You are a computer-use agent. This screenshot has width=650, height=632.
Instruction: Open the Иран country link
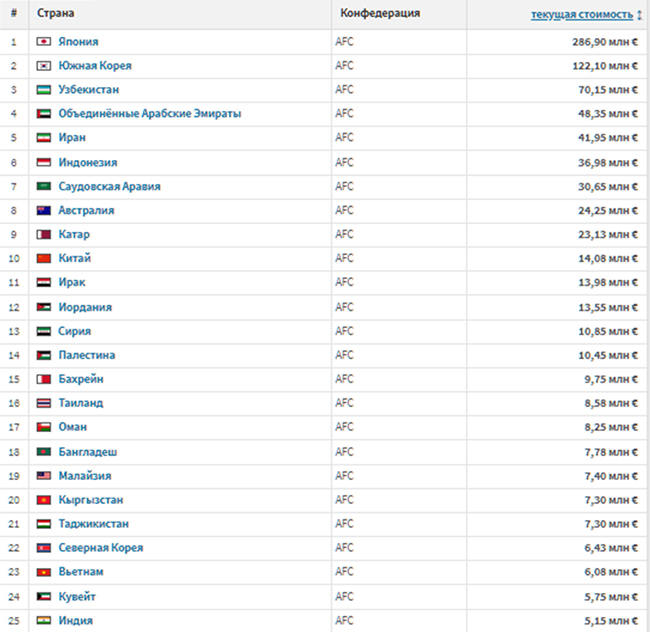72,138
